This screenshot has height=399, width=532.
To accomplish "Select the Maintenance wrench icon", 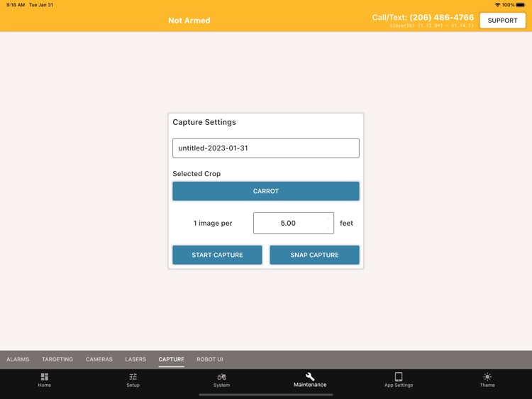I will pos(310,376).
